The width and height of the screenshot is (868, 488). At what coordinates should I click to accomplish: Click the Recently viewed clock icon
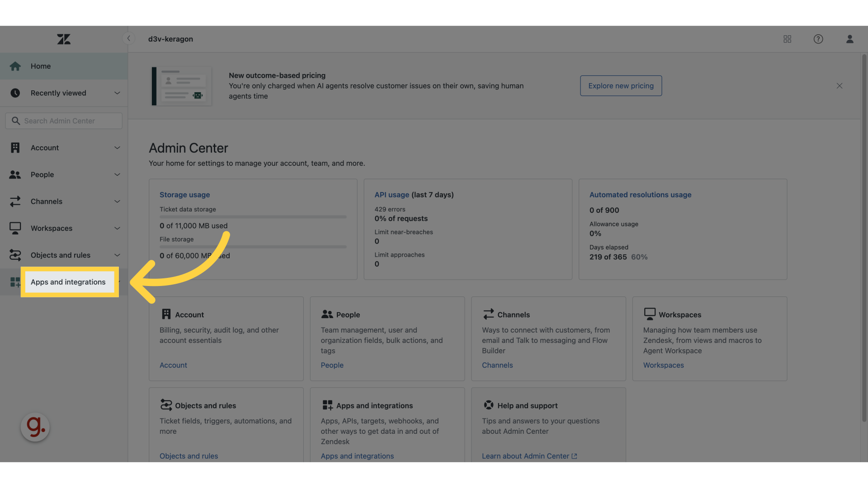(x=15, y=93)
